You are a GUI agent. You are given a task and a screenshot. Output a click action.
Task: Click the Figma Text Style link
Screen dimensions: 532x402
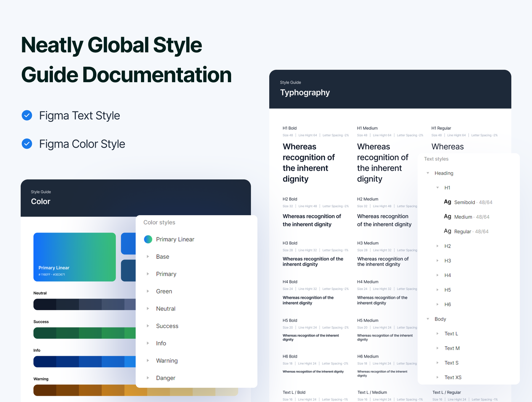click(x=79, y=115)
